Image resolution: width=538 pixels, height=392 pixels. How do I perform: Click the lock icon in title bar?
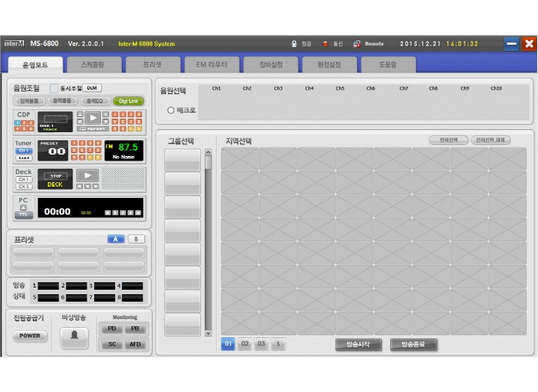pyautogui.click(x=294, y=43)
